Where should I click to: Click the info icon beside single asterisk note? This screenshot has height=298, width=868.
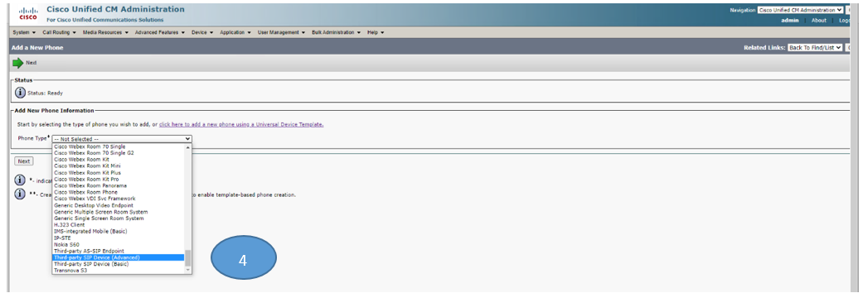20,180
